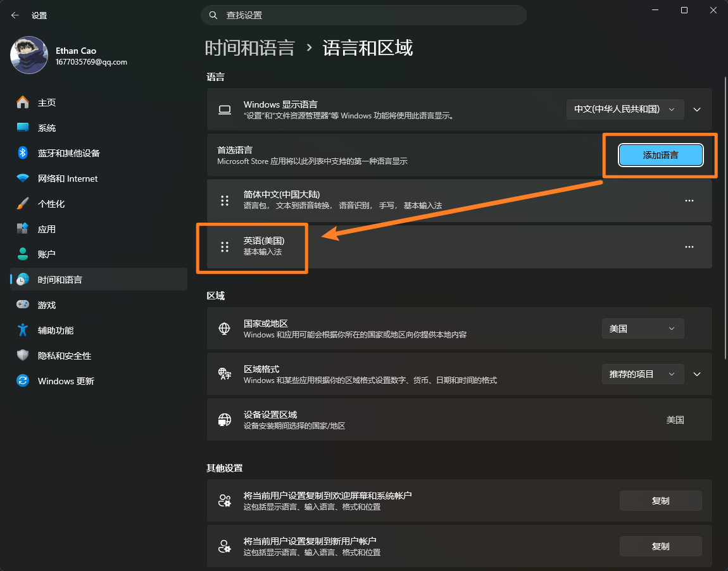The width and height of the screenshot is (728, 571).
Task: Select 应用 in the sidebar
Action: pos(98,229)
